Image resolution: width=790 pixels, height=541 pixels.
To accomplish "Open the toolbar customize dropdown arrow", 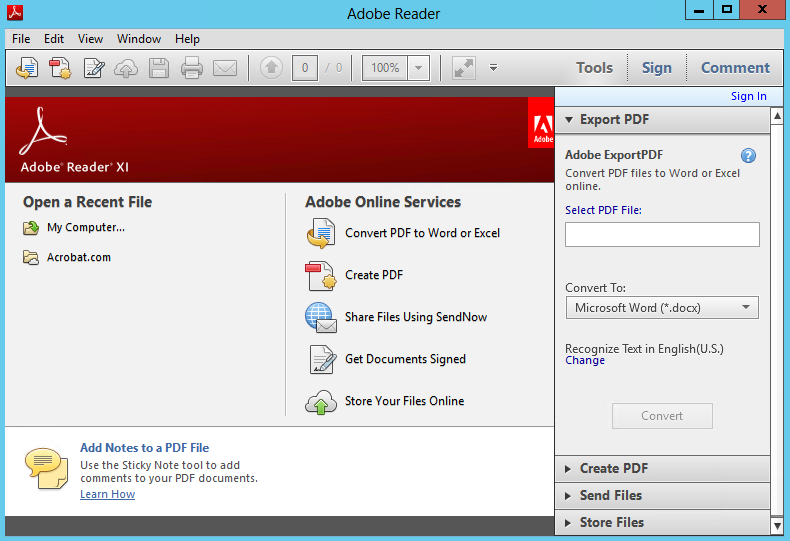I will tap(493, 67).
